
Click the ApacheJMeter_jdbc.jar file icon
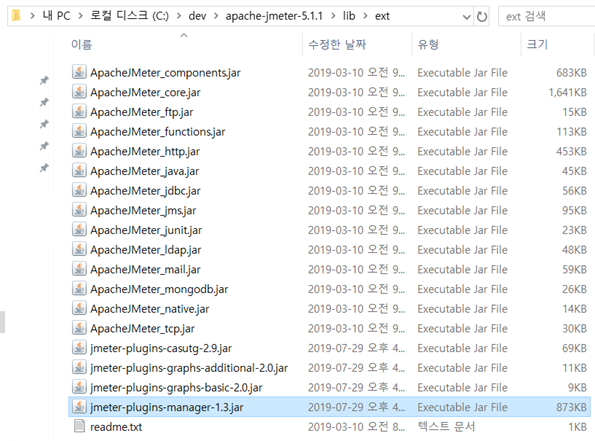pos(79,190)
